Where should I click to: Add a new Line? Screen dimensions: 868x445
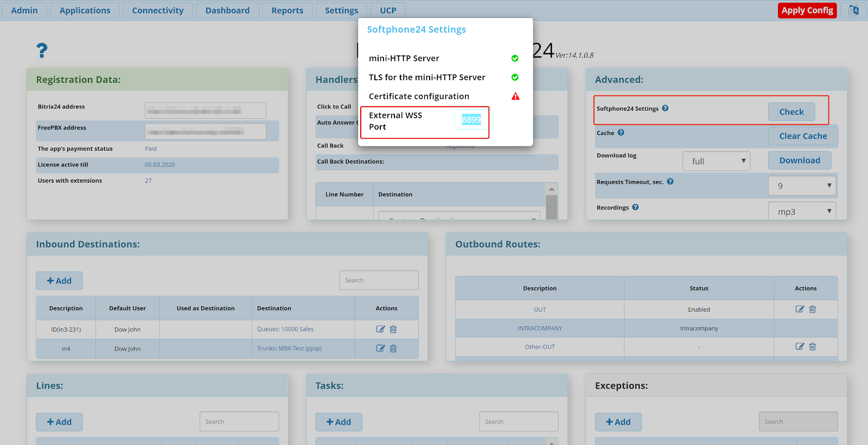(59, 422)
